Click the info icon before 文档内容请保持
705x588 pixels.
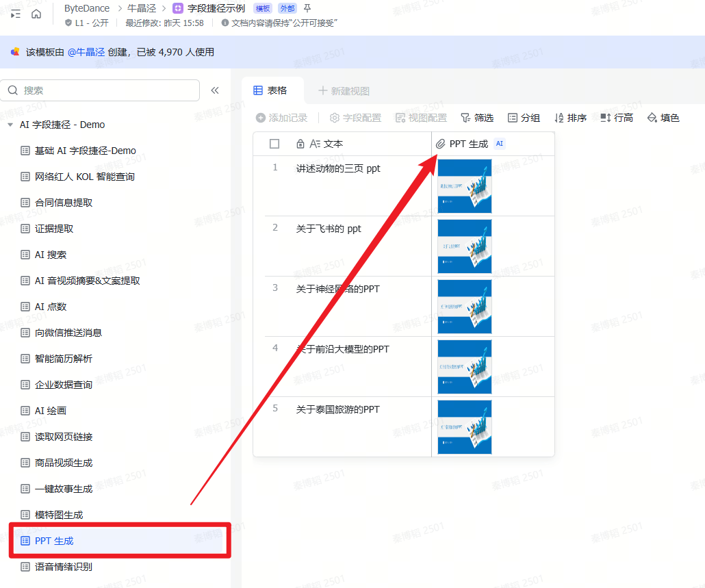225,23
